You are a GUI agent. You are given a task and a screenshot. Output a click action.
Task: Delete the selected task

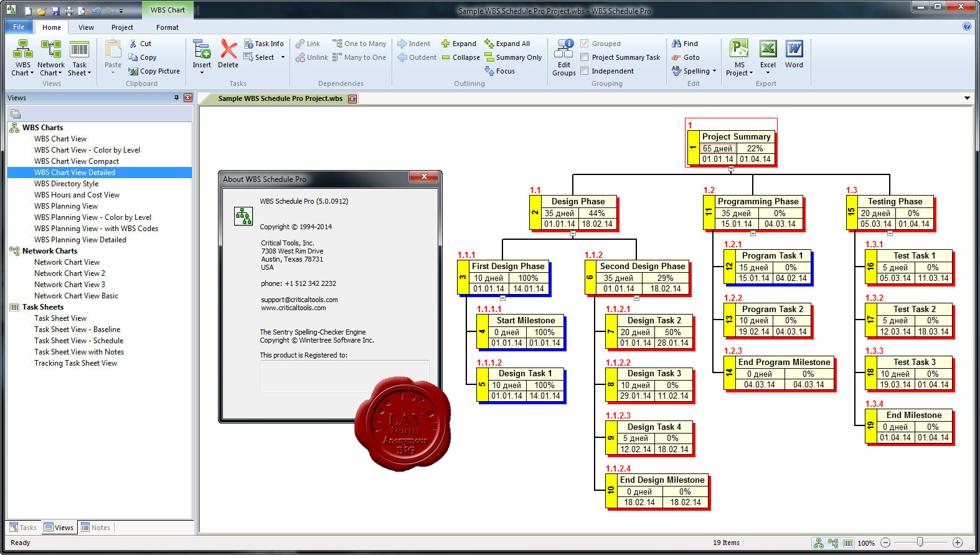(228, 54)
